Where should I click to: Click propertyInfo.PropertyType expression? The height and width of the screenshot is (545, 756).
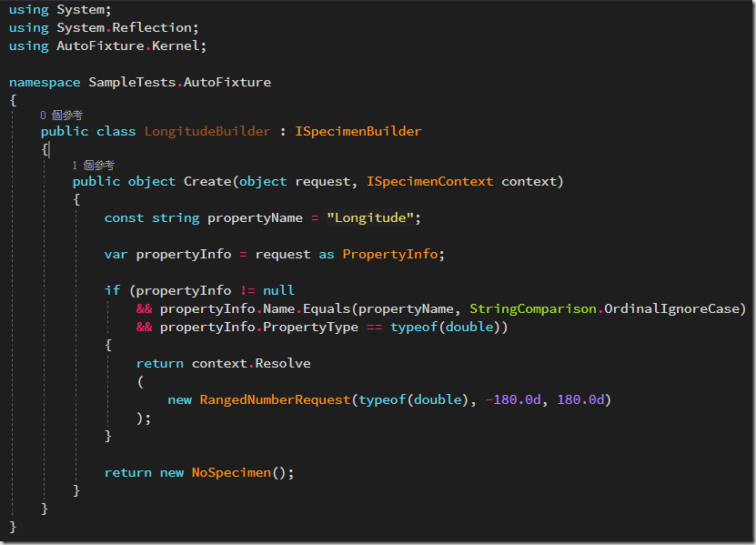(259, 327)
